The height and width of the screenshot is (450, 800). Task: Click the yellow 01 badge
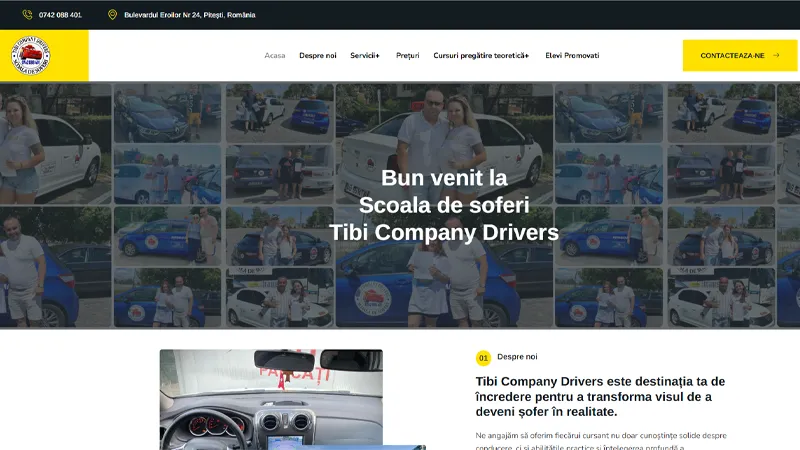click(x=483, y=358)
